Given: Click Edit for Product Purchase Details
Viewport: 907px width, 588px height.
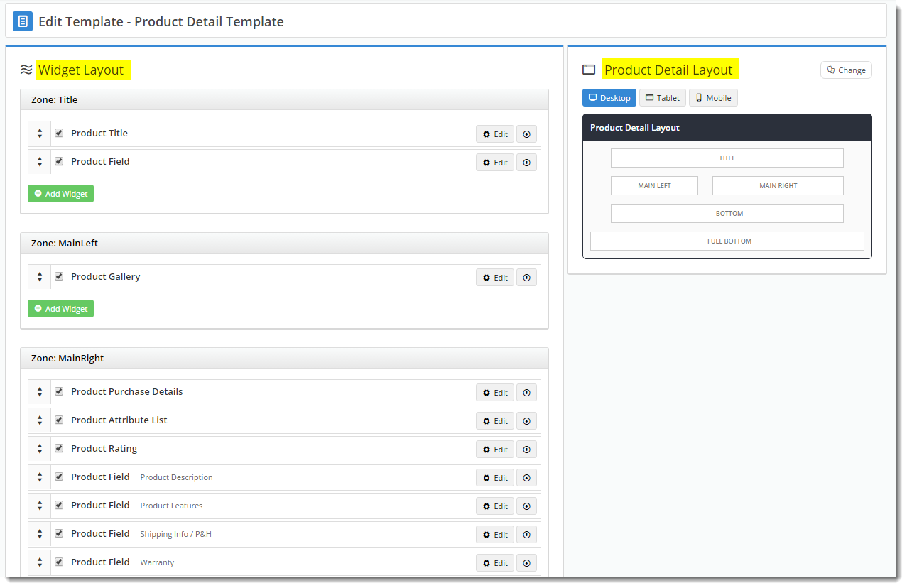Looking at the screenshot, I should click(x=495, y=393).
